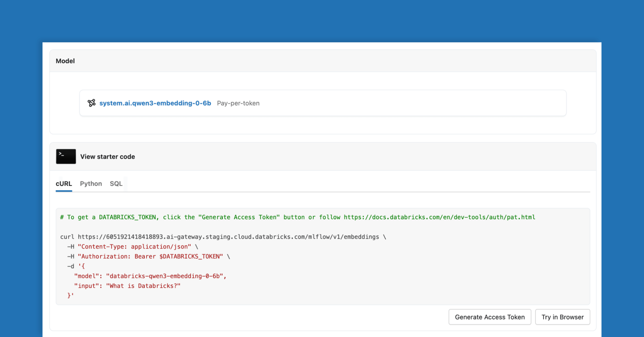Click the Try in Browser button
The image size is (644, 337).
tap(562, 317)
